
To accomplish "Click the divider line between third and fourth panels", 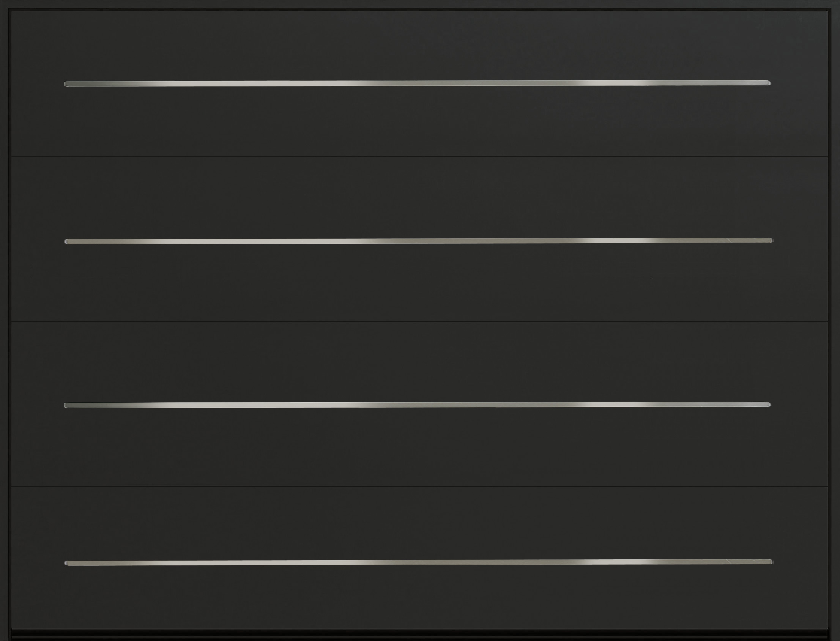I will [x=420, y=486].
